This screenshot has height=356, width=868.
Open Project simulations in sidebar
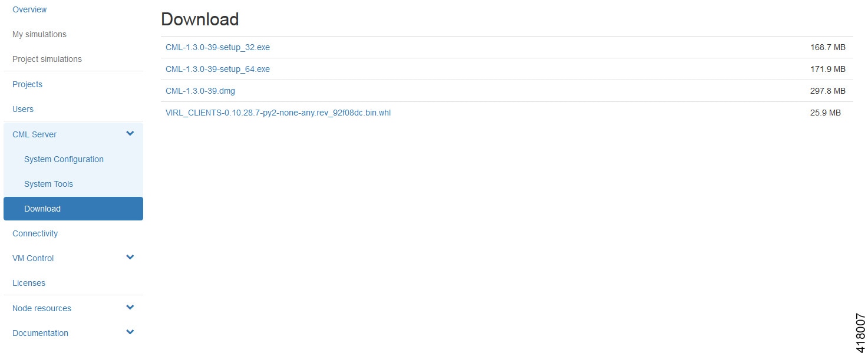point(47,59)
